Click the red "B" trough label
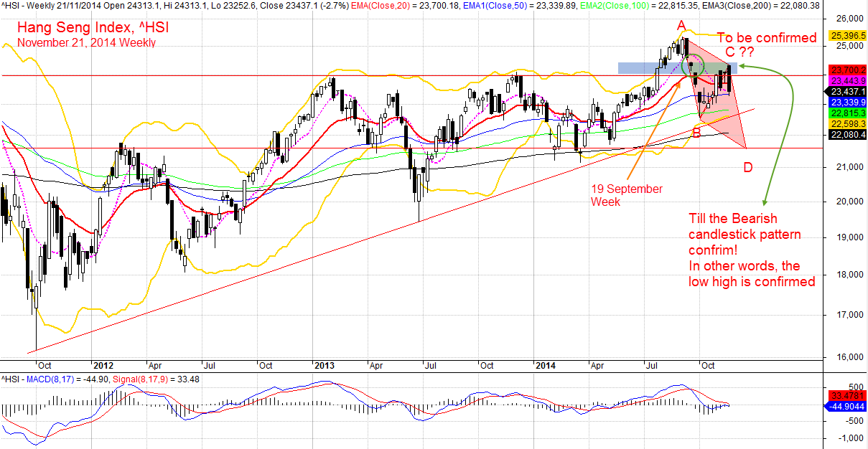868x449 pixels. pyautogui.click(x=695, y=133)
